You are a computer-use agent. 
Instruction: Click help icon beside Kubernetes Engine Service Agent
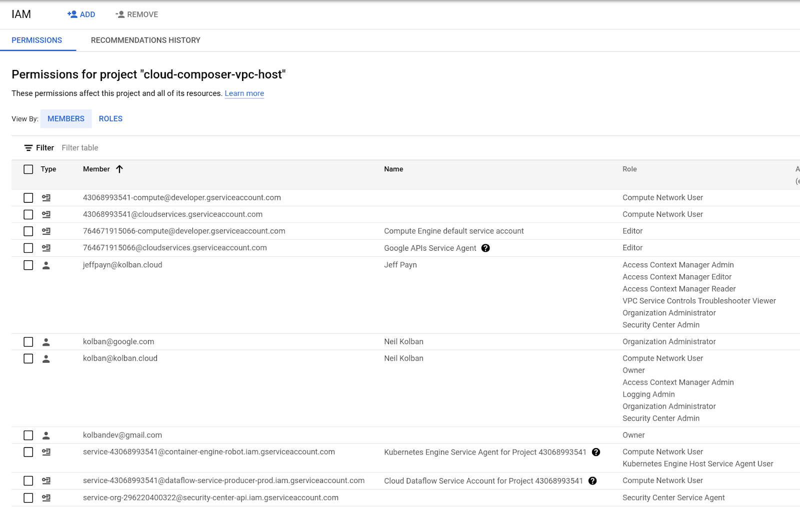click(596, 452)
